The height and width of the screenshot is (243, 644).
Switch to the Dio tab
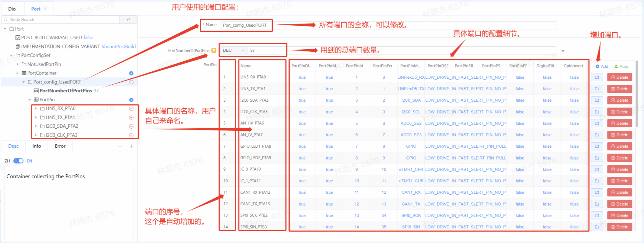click(x=12, y=9)
